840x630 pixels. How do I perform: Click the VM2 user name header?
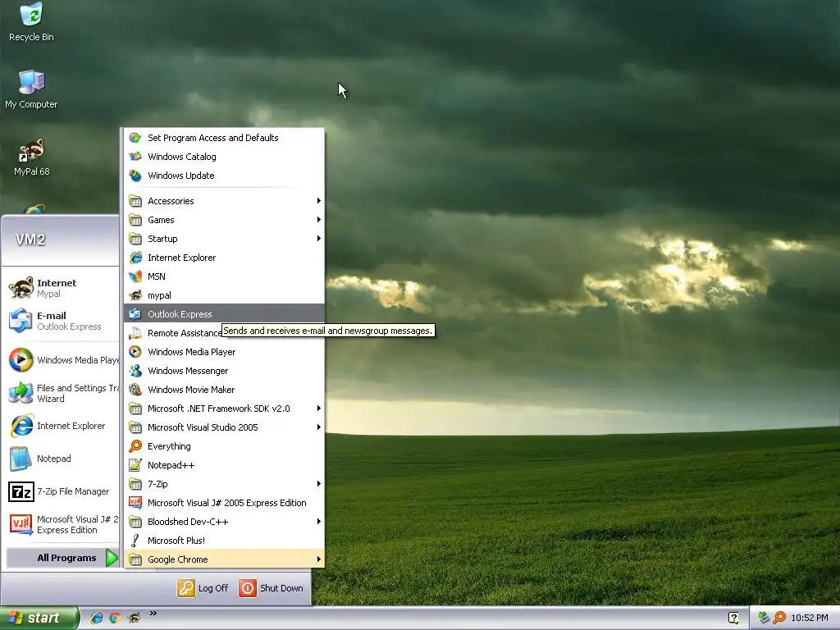click(30, 240)
